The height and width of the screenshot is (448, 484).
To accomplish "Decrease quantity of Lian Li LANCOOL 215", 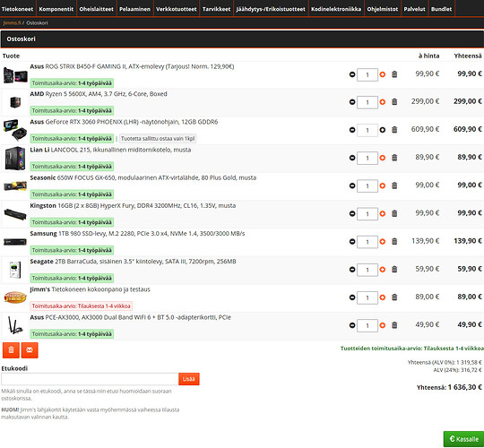I will 352,158.
